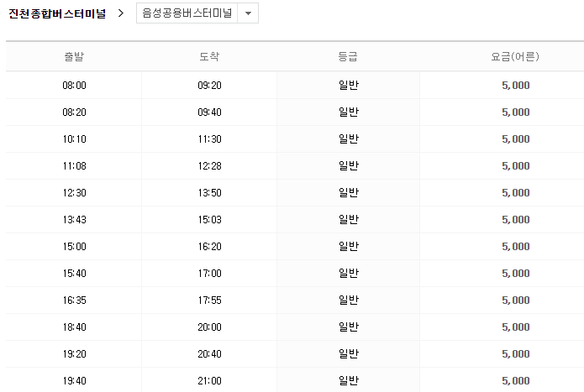Viewport: 584px width, 392px height.
Task: Select the 18:40 departure time
Action: pos(74,327)
